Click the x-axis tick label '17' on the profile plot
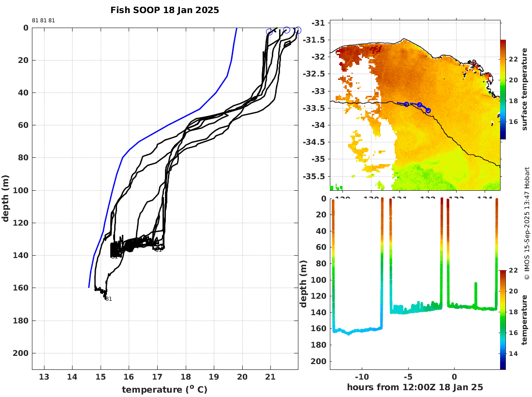 point(157,377)
